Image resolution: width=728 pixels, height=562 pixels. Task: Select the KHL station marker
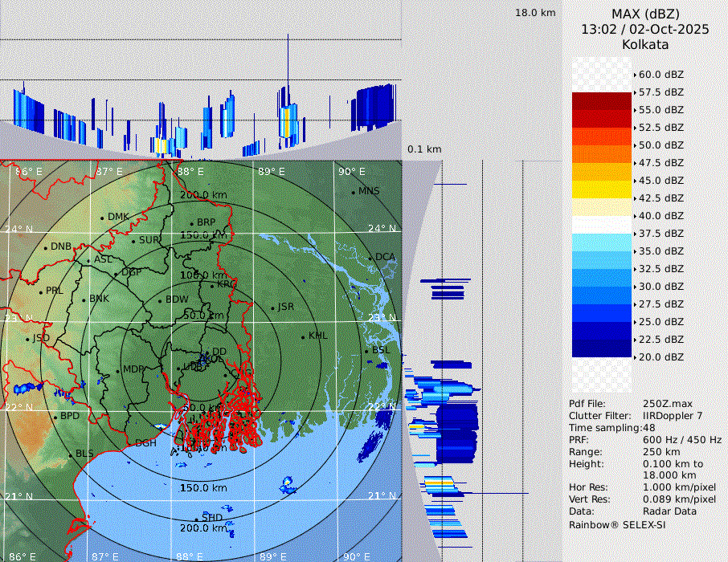tap(303, 336)
